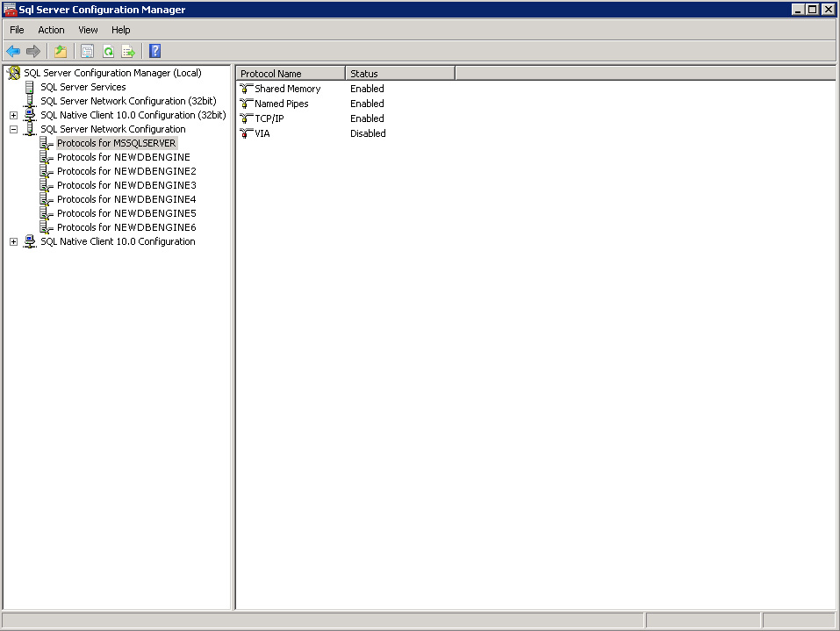Viewport: 840px width, 631px height.
Task: Select the Named Pipes protocol row
Action: click(x=281, y=104)
